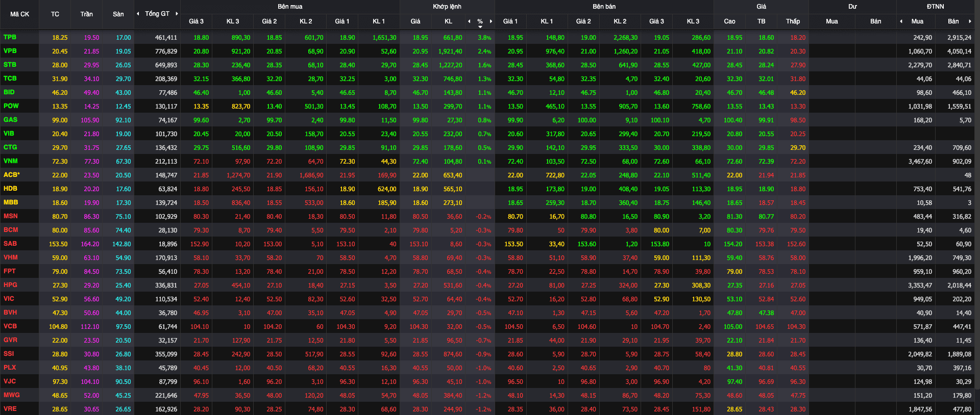The image size is (980, 415).
Task: Click the Trần column header
Action: [x=87, y=14]
